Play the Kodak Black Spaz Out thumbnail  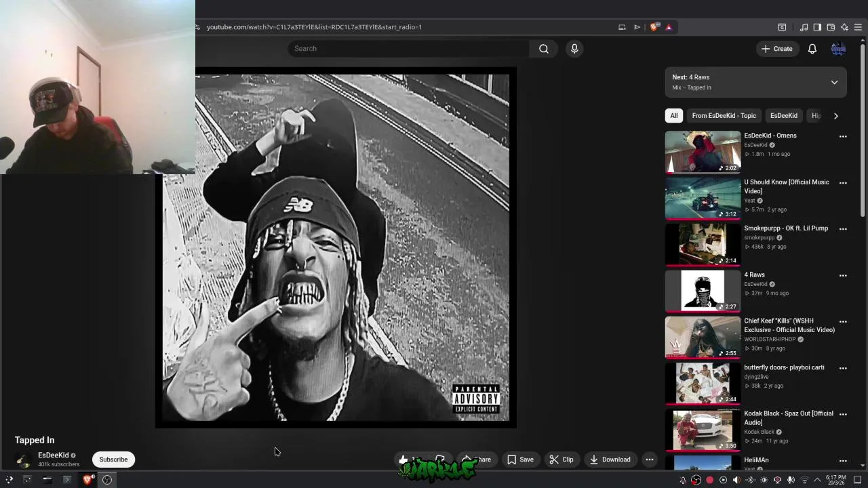(x=703, y=430)
